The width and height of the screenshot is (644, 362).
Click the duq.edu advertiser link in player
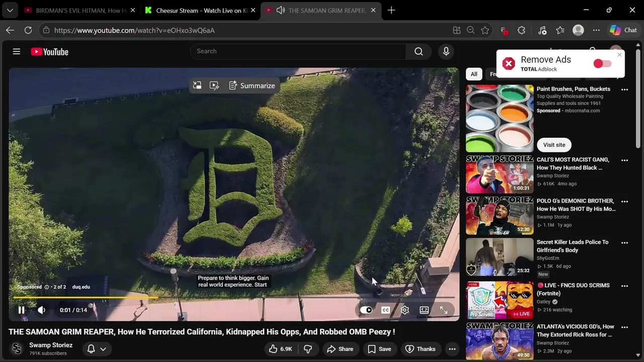coord(81,287)
